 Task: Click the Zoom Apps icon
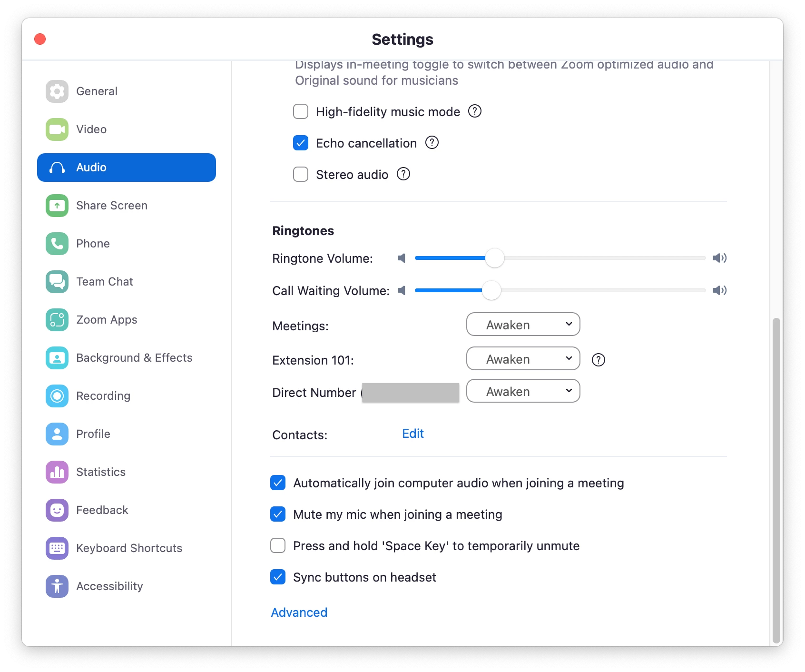point(57,320)
